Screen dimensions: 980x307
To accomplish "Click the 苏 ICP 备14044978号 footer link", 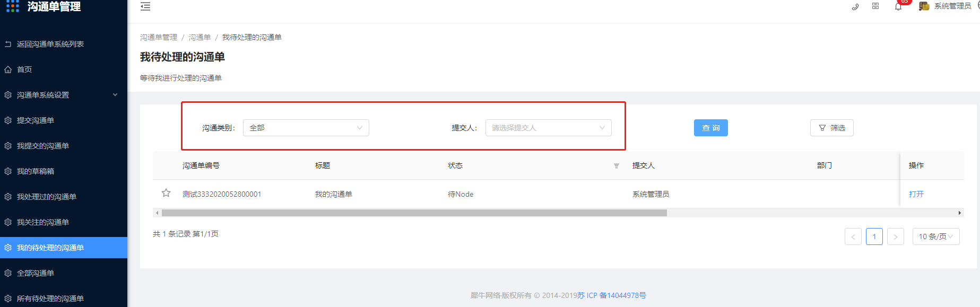I will tap(612, 295).
